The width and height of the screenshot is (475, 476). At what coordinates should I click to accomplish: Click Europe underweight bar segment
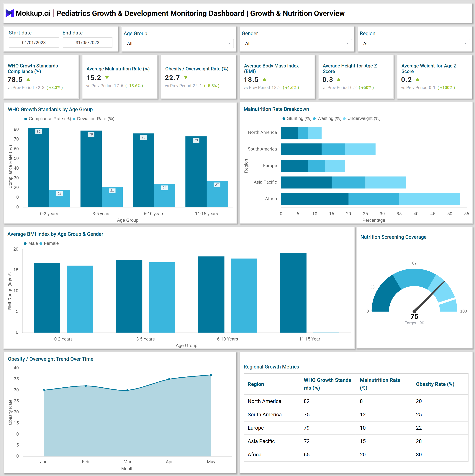click(x=335, y=166)
